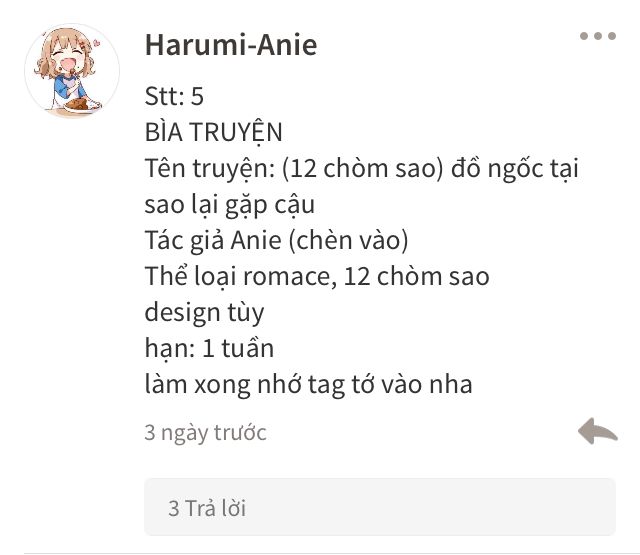Visit the Harumi-Anie username profile link

coord(231,44)
